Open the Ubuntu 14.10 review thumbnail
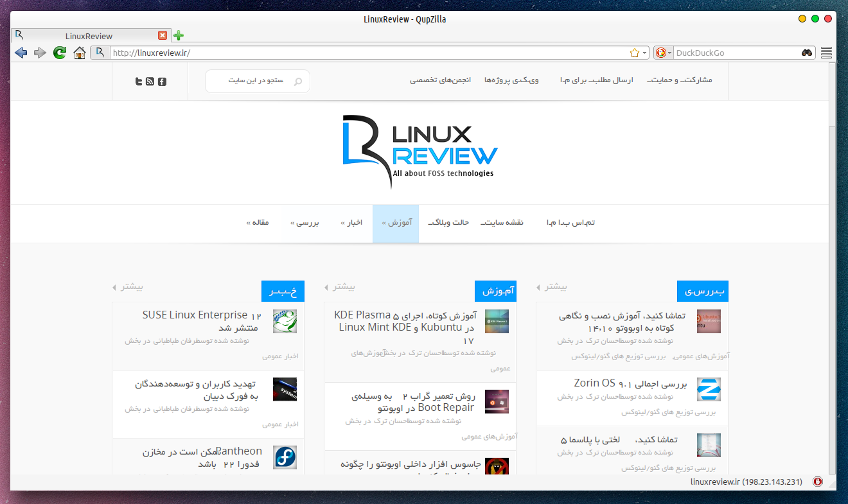This screenshot has height=504, width=848. [709, 321]
